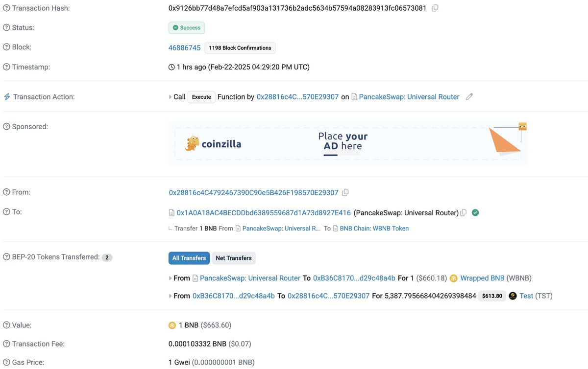Click the help icon beside Sponsored
Image resolution: width=588 pixels, height=369 pixels.
tap(6, 126)
